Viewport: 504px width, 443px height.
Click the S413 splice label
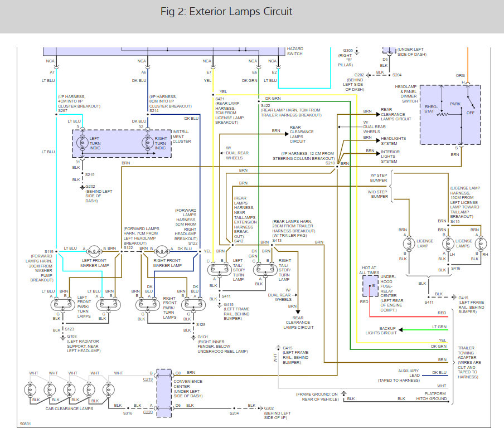coord(277,240)
